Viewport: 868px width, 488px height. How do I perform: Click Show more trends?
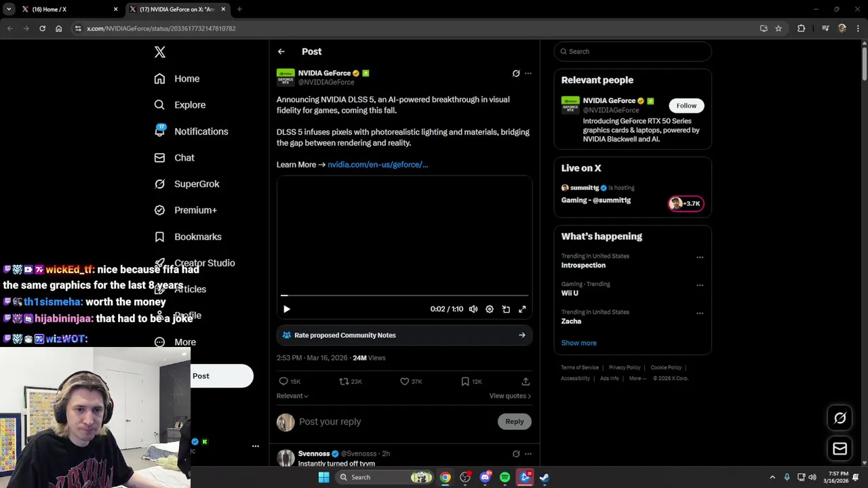click(x=578, y=343)
